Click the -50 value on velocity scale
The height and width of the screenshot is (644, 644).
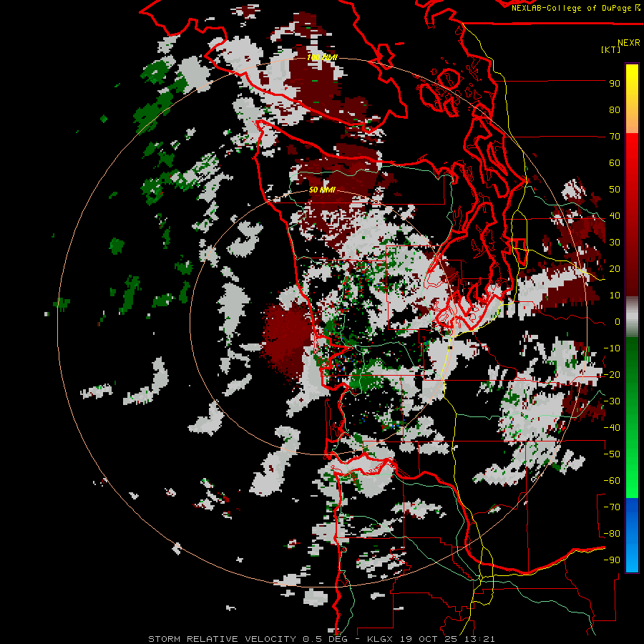pos(612,454)
